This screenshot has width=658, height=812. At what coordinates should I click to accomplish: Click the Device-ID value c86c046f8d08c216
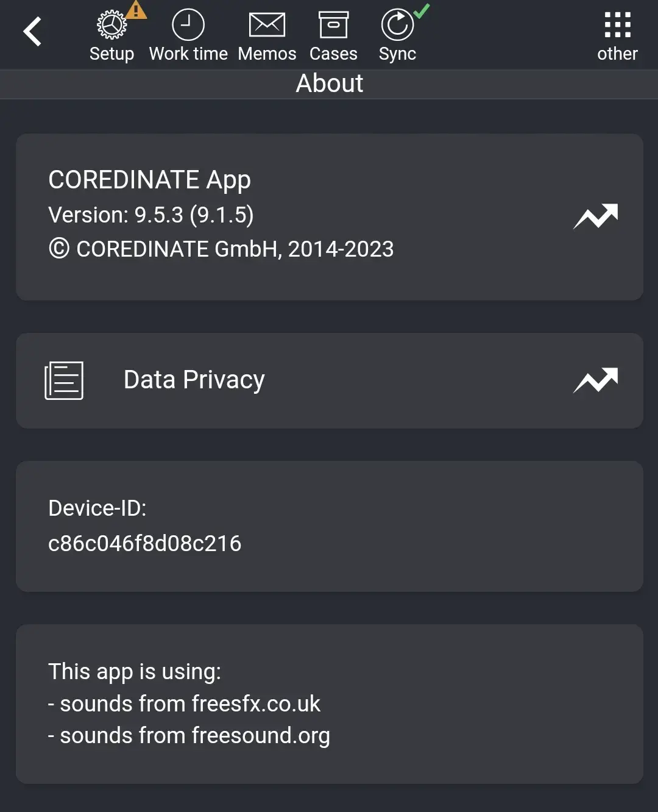(x=145, y=543)
